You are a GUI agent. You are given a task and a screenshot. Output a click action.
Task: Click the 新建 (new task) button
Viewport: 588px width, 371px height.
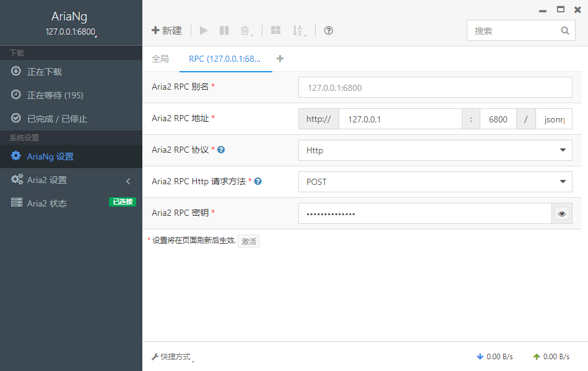point(166,30)
